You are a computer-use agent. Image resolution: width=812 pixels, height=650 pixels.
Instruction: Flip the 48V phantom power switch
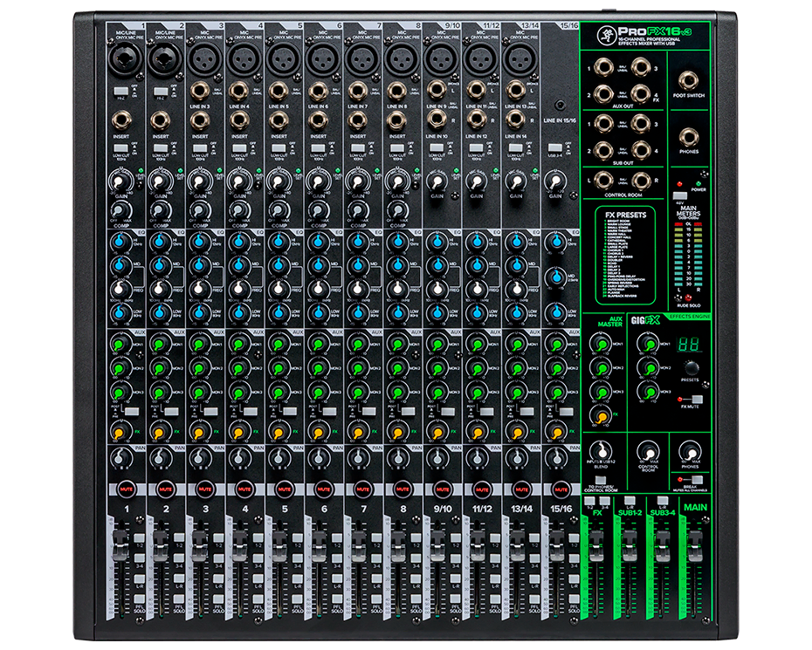[680, 195]
